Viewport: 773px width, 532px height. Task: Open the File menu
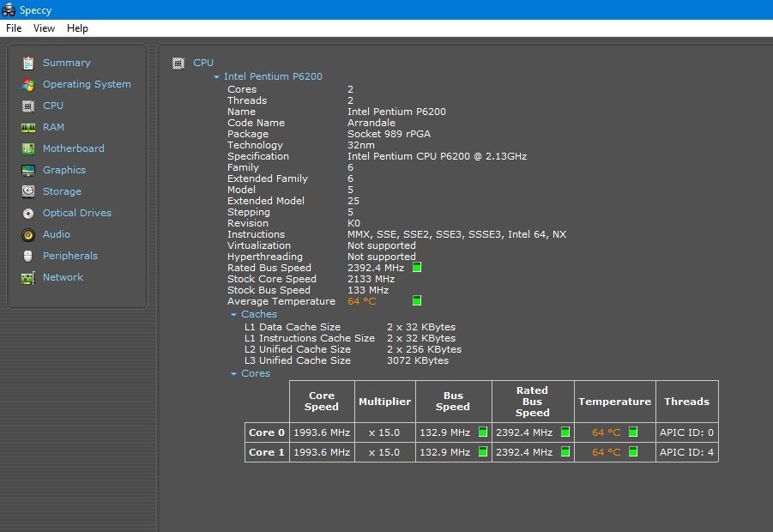coord(14,28)
